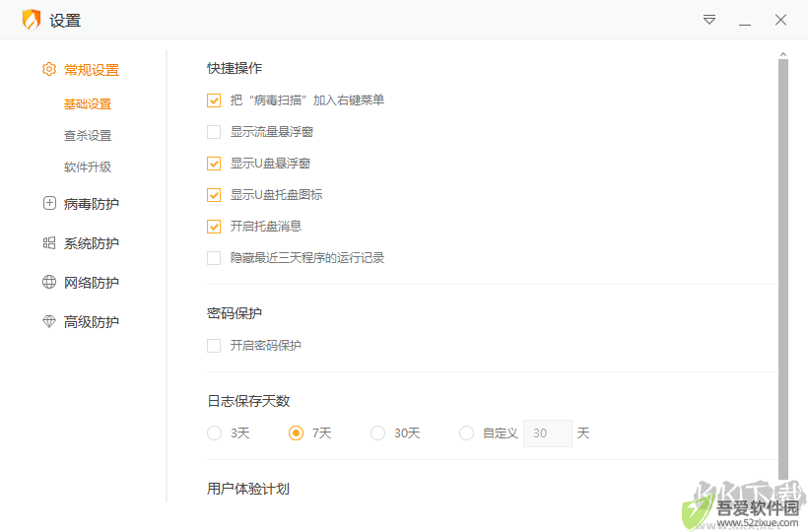Viewport: 808px width, 532px height.
Task: Enable 开启密码保护 checkbox
Action: tap(214, 345)
